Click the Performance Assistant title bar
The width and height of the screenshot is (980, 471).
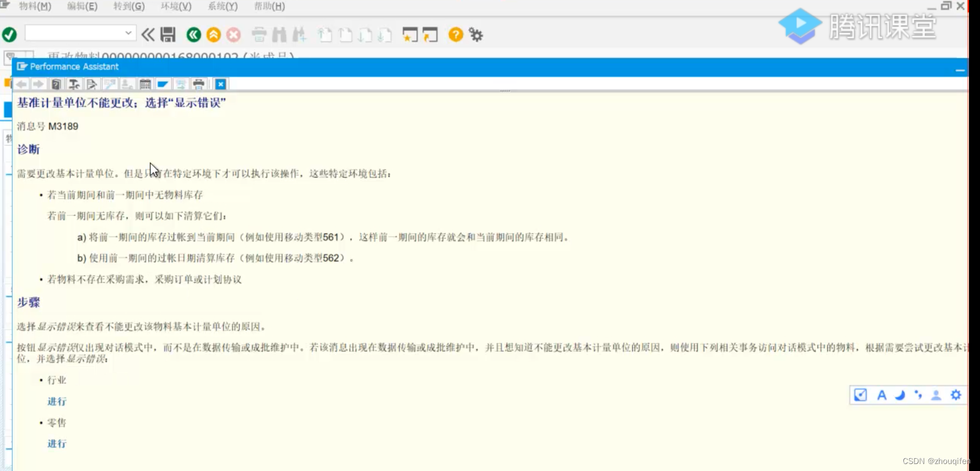click(489, 67)
